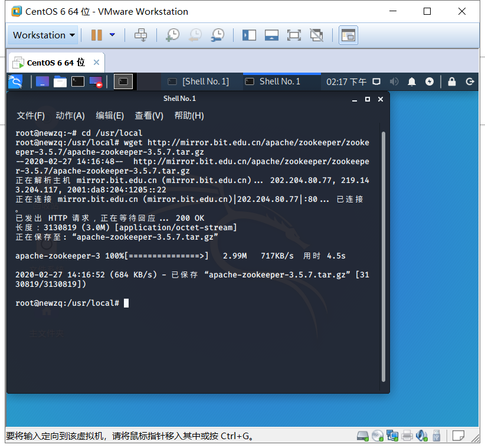This screenshot has width=485, height=448.
Task: Open the power manager icon
Action: pyautogui.click(x=430, y=81)
